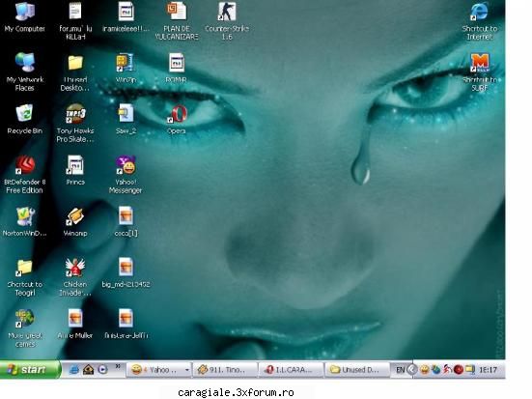Show hidden system tray icons arrow
This screenshot has width=532, height=399.
412,369
